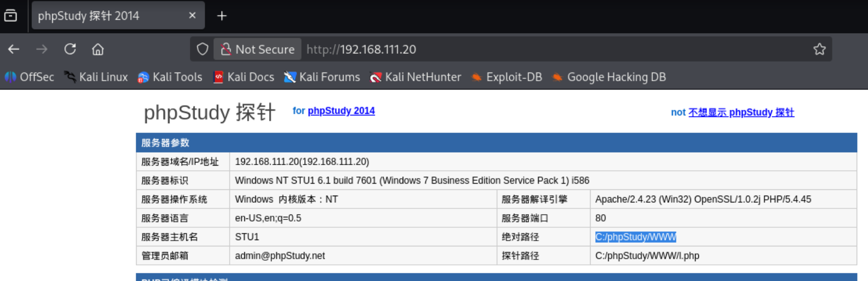868x281 pixels.
Task: Click the C:/phpStudy/WWW/l.php path value
Action: click(647, 256)
